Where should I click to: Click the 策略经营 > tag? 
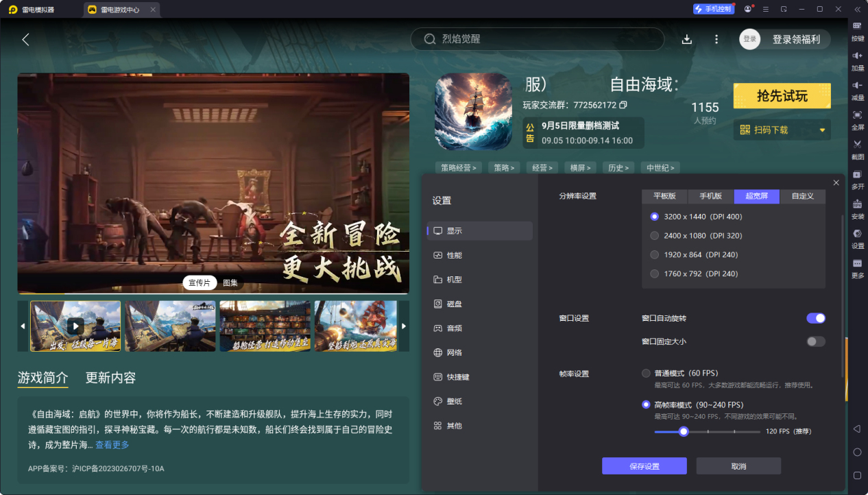(458, 167)
